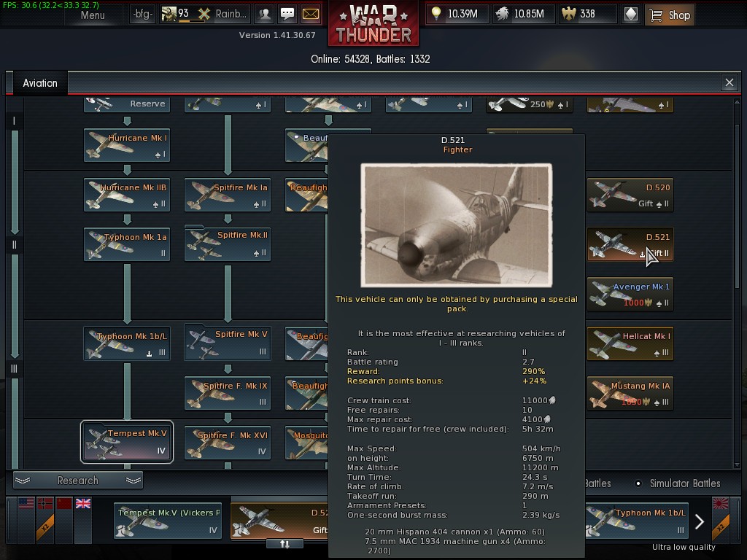The width and height of the screenshot is (747, 560).
Task: Select the USSR red flag
Action: (x=64, y=503)
